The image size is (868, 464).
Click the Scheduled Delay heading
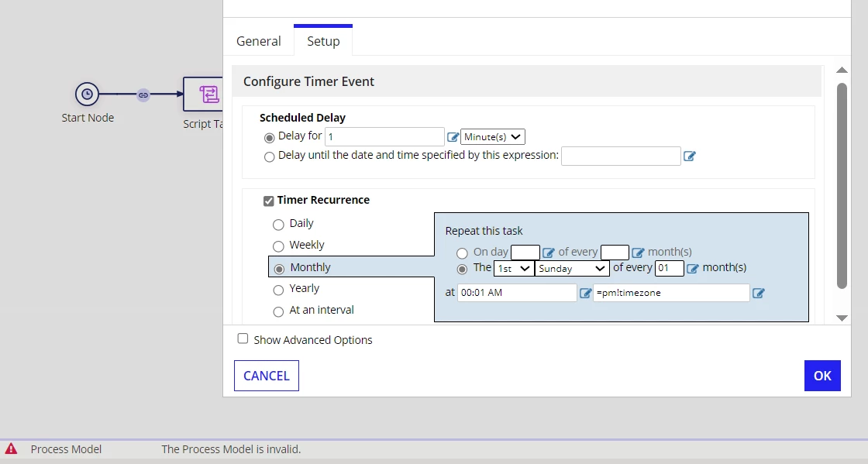pyautogui.click(x=302, y=118)
